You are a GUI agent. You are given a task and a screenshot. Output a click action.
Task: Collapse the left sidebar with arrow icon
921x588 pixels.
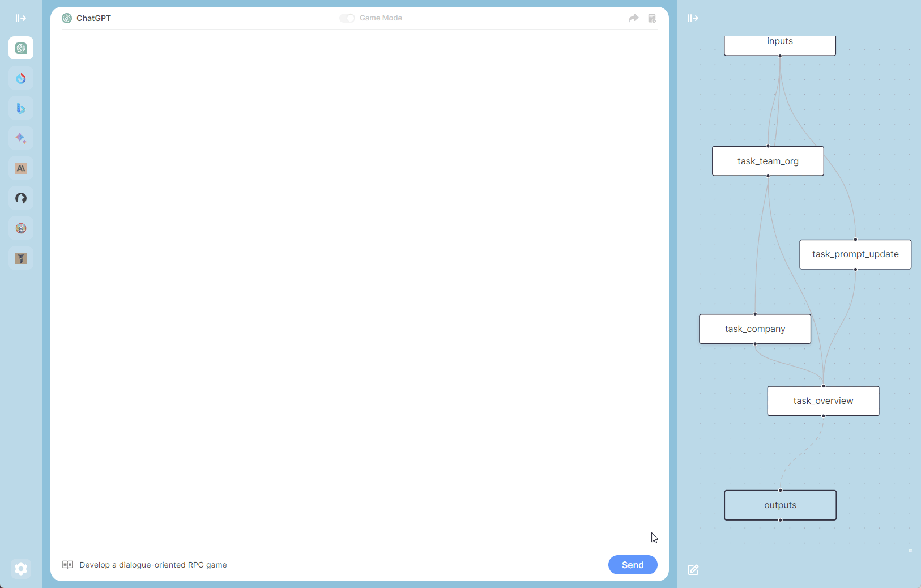point(21,18)
